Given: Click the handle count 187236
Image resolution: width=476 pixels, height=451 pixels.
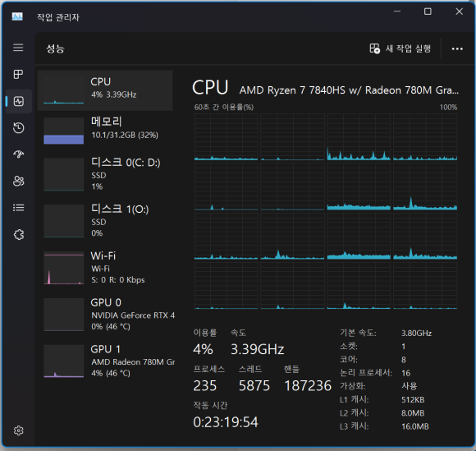Looking at the screenshot, I should [308, 385].
